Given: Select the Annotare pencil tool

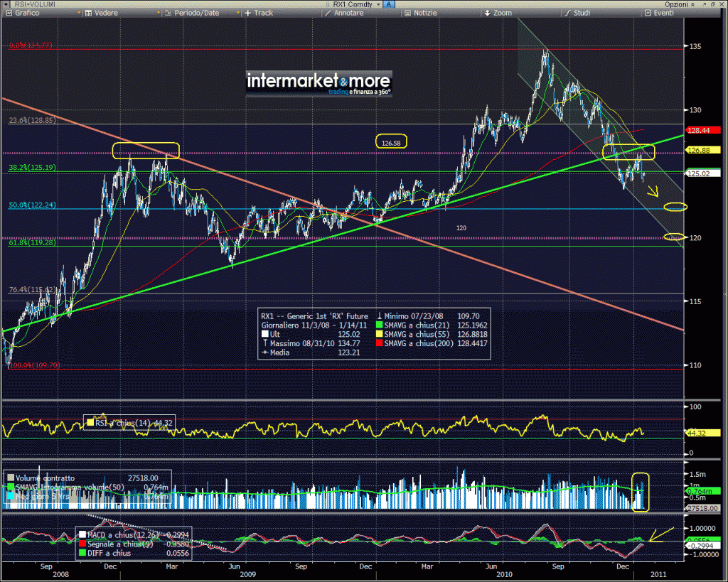Looking at the screenshot, I should point(326,13).
